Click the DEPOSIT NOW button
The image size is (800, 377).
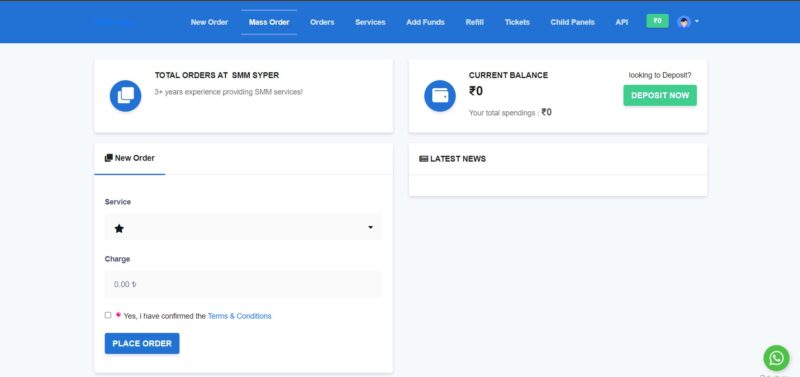point(660,95)
